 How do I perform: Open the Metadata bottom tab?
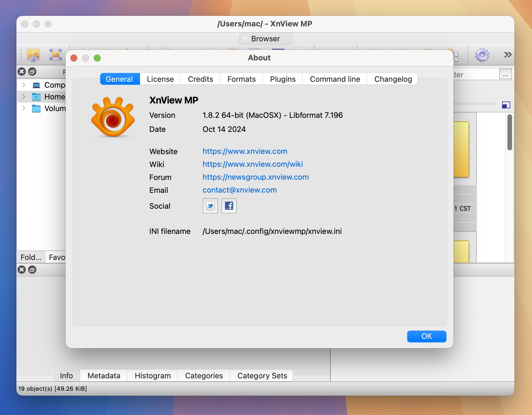coord(104,376)
